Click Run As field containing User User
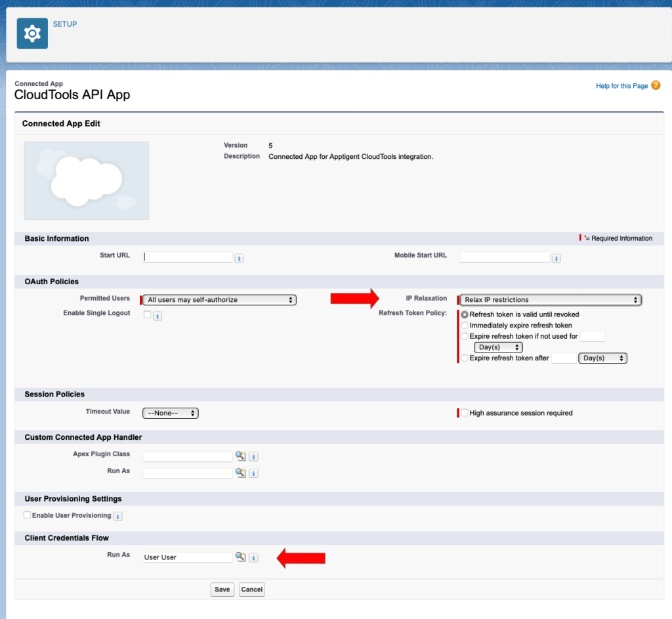The image size is (672, 619). 188,557
